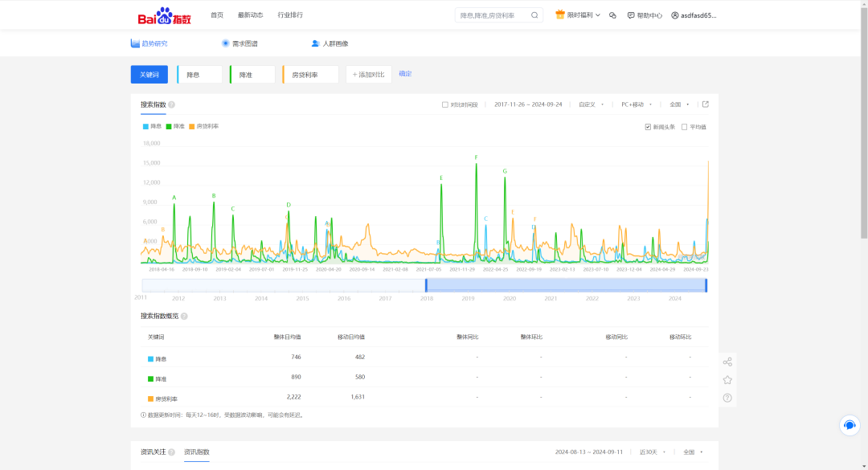Screen dimensions: 868x470
Task: Select the 资讯关注 tab
Action: tap(153, 452)
